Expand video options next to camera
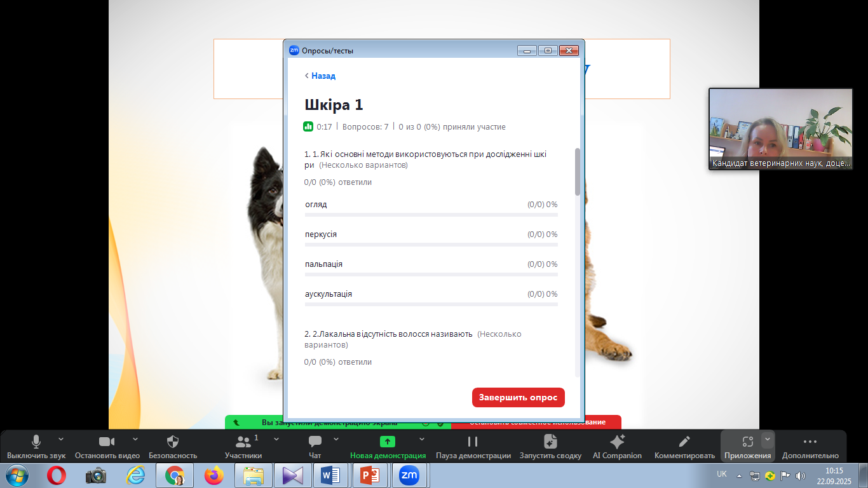This screenshot has height=488, width=868. [135, 439]
